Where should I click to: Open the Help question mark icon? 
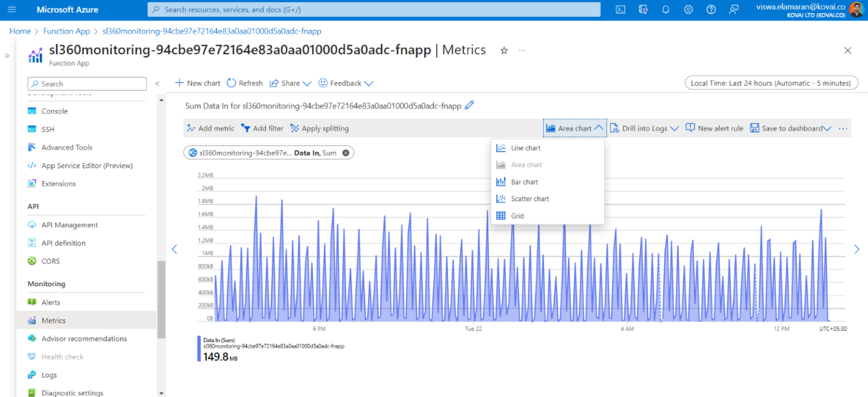(711, 9)
